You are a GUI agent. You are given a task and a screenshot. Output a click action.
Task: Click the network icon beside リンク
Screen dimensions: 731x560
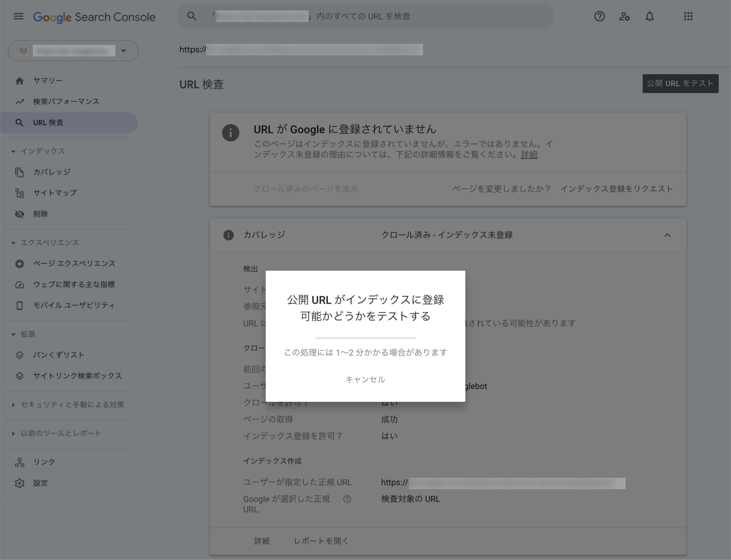click(x=20, y=462)
